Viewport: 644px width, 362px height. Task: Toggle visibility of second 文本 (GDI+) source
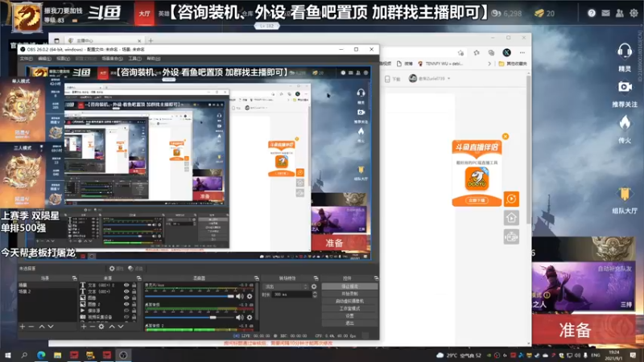coord(126,291)
